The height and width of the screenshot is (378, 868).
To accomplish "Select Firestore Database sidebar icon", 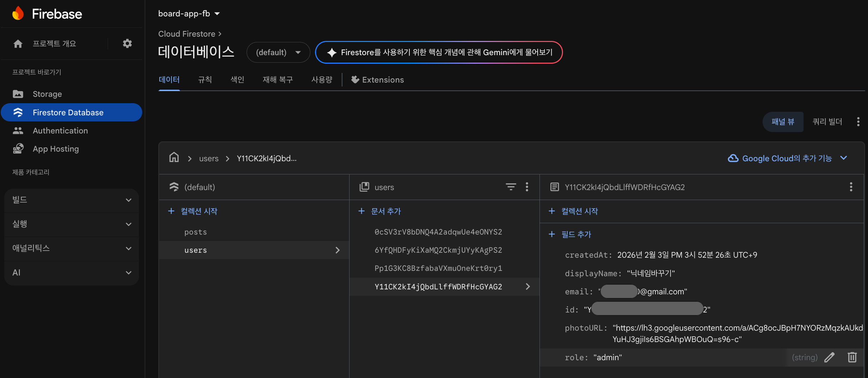I will pyautogui.click(x=18, y=112).
